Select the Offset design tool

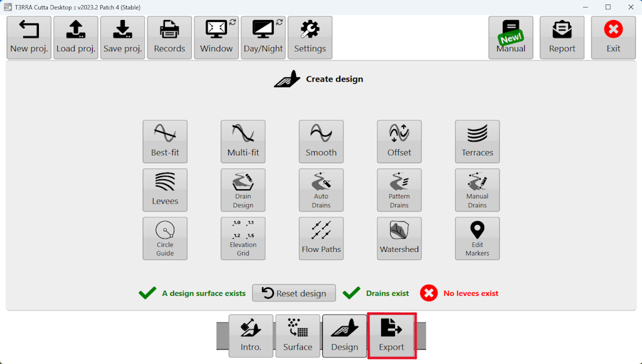click(399, 142)
